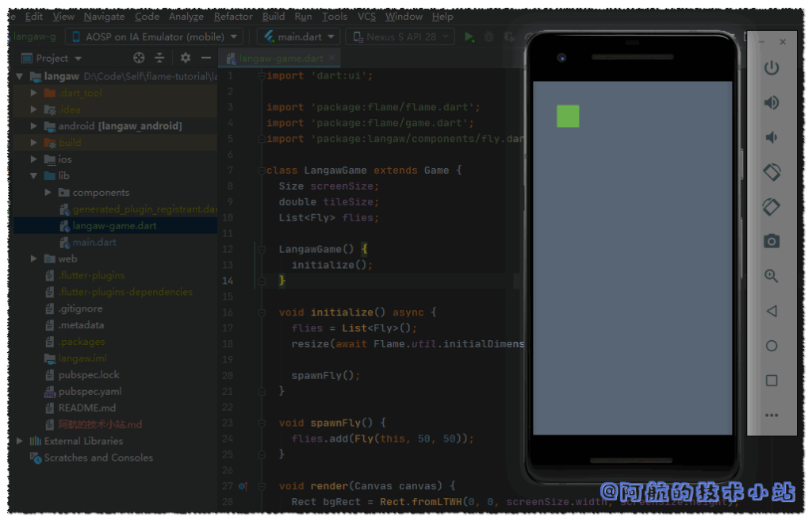The width and height of the screenshot is (812, 521).
Task: Click the locate-in-project target icon
Action: tap(139, 58)
